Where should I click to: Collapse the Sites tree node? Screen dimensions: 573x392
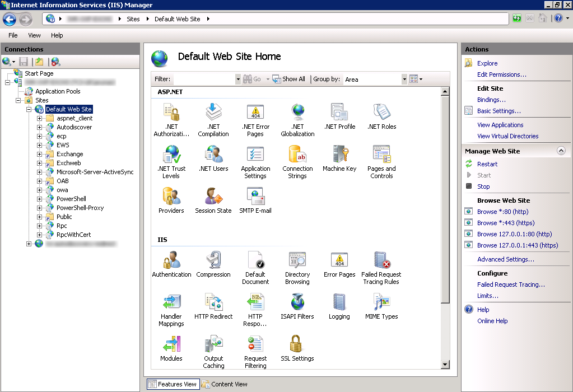[18, 100]
